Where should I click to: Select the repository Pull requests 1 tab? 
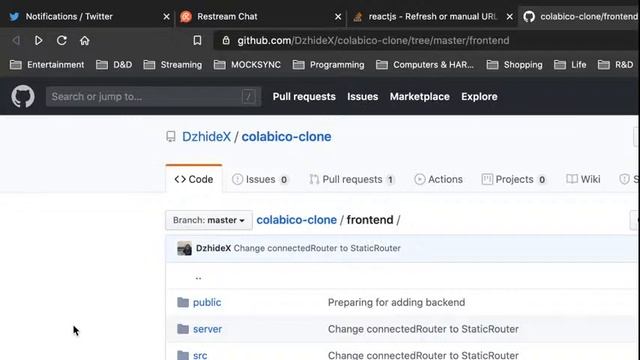point(352,179)
